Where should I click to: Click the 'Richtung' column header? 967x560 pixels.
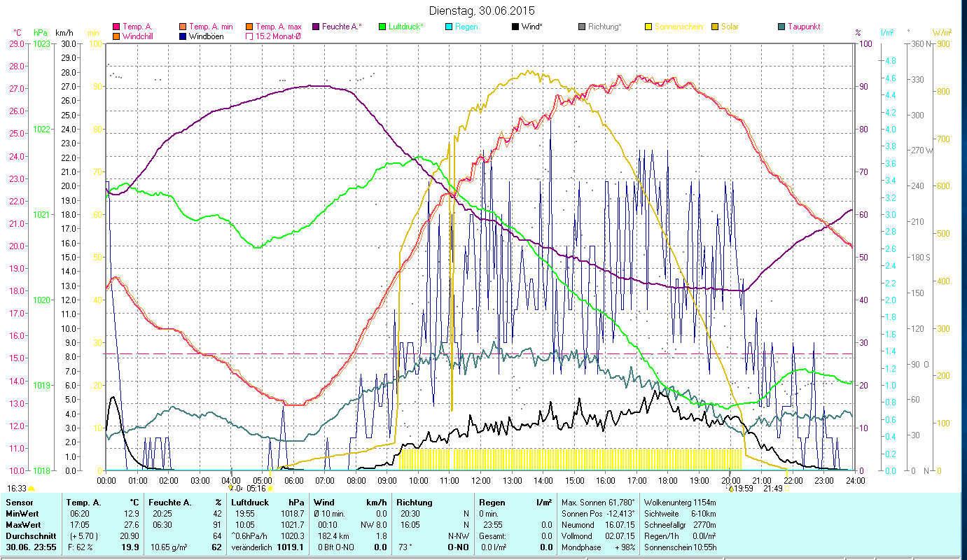click(x=414, y=503)
